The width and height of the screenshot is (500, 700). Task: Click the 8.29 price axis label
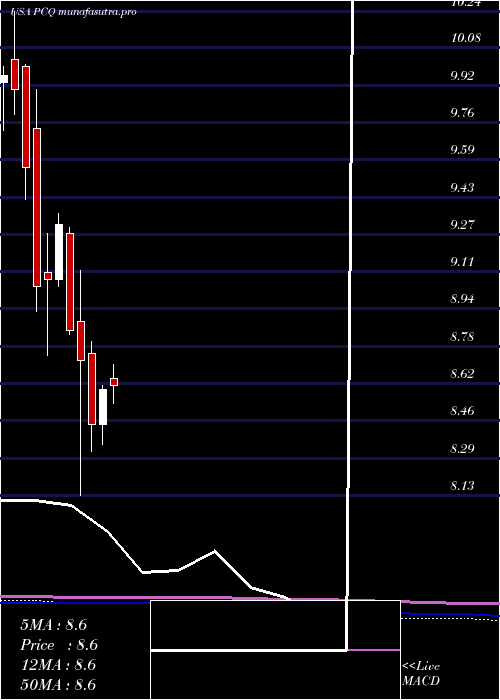point(462,448)
